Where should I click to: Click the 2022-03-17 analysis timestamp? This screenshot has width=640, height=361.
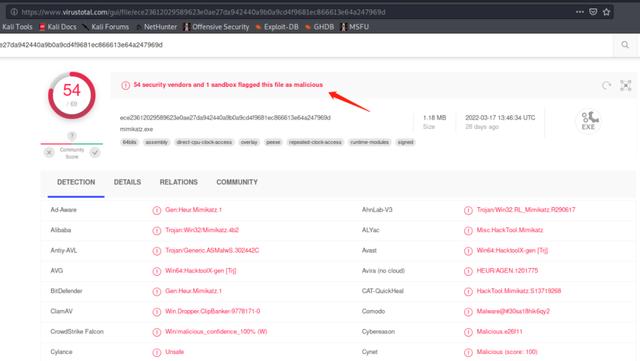[x=500, y=118]
